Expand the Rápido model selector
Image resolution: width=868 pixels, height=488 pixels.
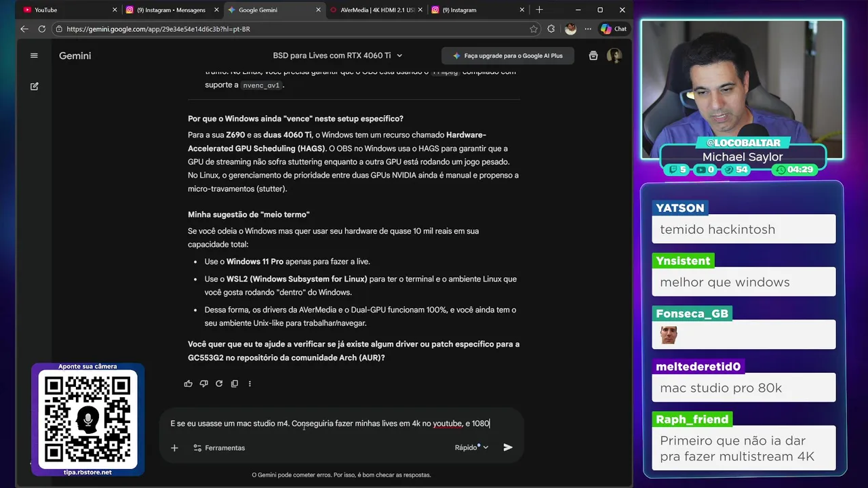[x=471, y=447]
